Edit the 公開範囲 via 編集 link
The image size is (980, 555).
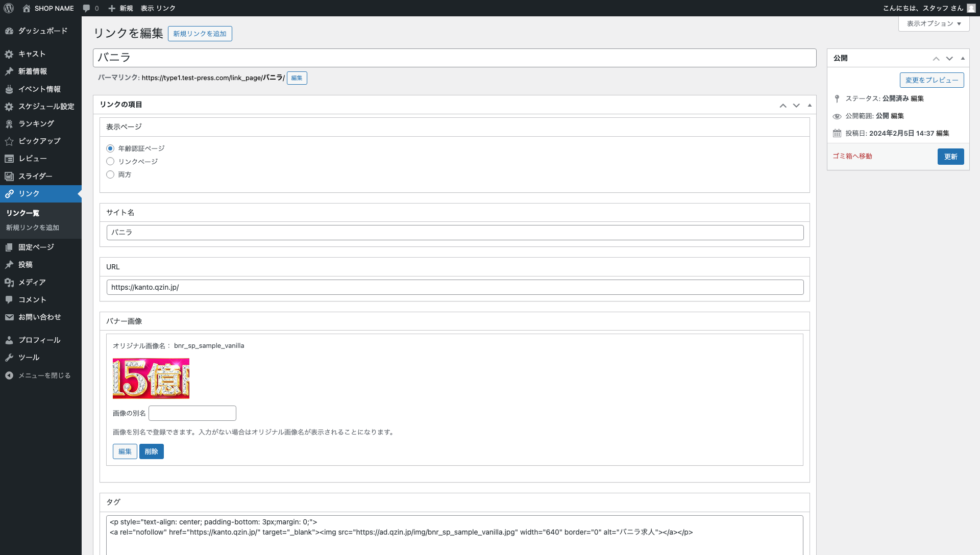tap(897, 116)
